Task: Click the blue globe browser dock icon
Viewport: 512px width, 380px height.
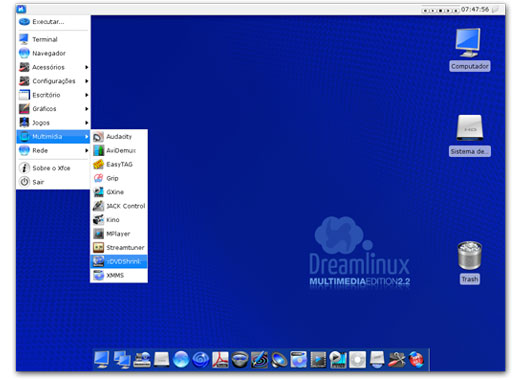Action: click(x=181, y=360)
